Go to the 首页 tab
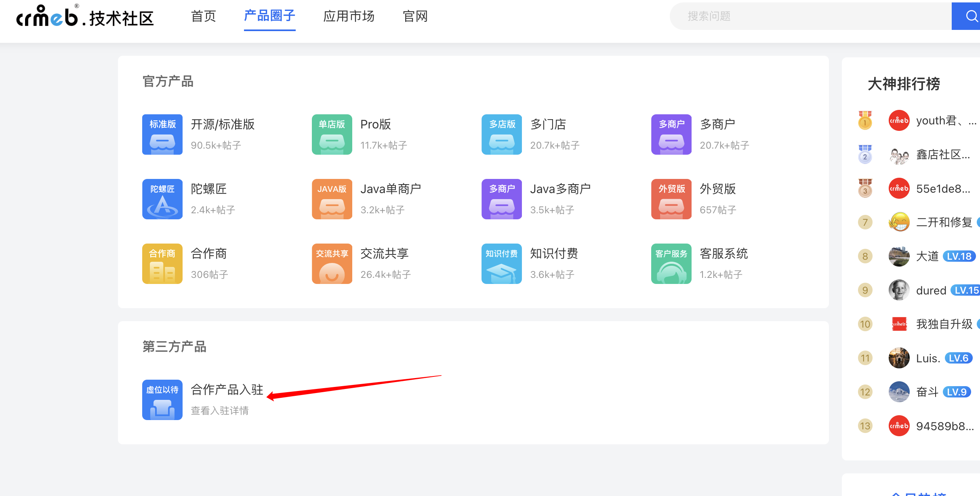The height and width of the screenshot is (496, 980). (204, 16)
